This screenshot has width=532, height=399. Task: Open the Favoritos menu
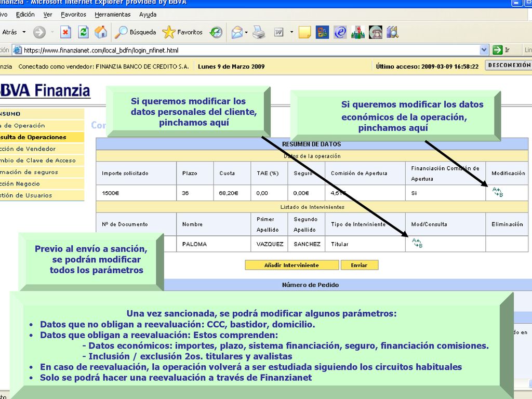click(73, 14)
